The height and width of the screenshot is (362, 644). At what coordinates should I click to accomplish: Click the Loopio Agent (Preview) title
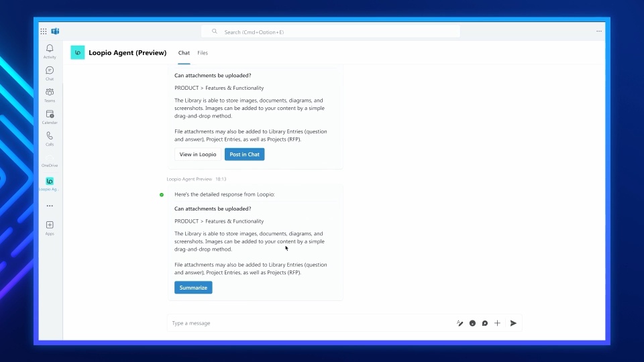[127, 52]
